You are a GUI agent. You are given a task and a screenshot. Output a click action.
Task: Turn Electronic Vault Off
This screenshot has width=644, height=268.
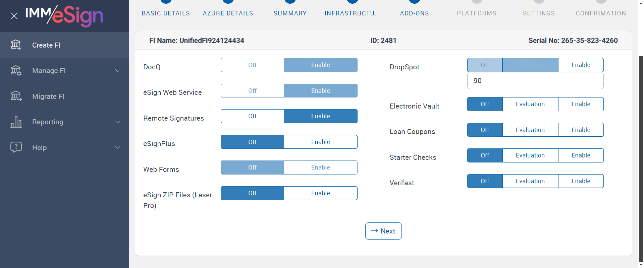click(x=485, y=104)
